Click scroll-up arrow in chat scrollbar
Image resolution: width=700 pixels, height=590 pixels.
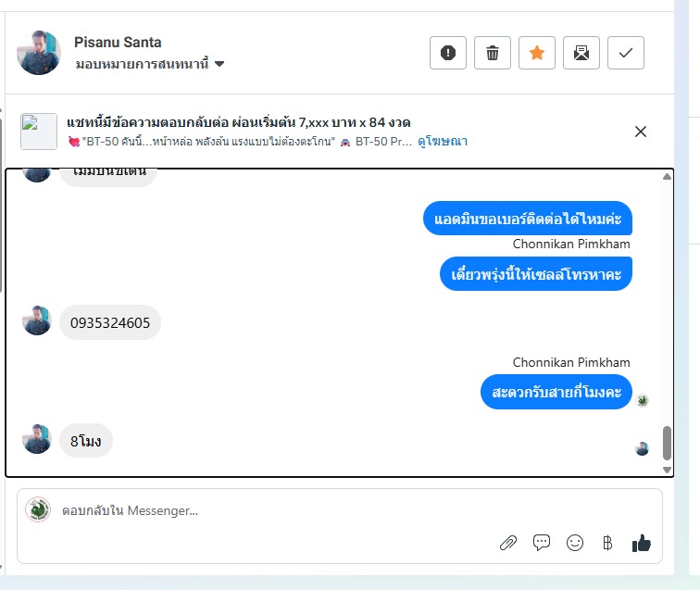[667, 176]
